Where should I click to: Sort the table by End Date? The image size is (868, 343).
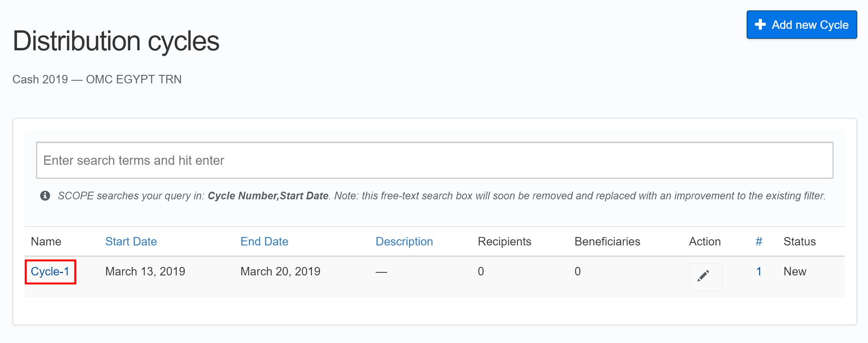click(264, 242)
